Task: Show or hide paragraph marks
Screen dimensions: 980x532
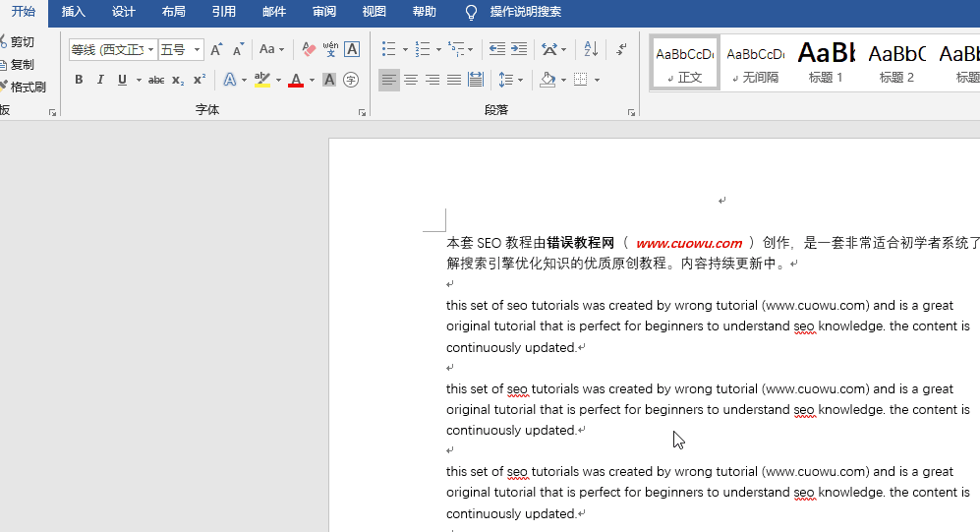Action: [x=621, y=49]
